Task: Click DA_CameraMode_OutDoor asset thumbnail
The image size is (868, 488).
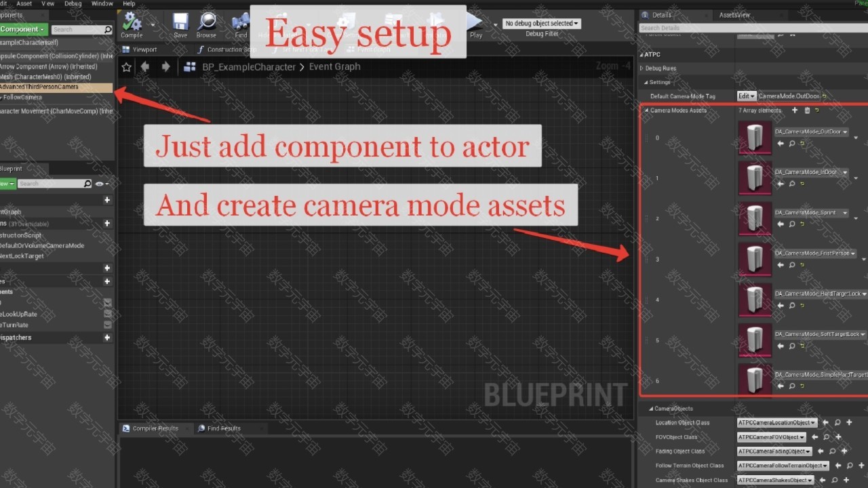Action: click(755, 138)
